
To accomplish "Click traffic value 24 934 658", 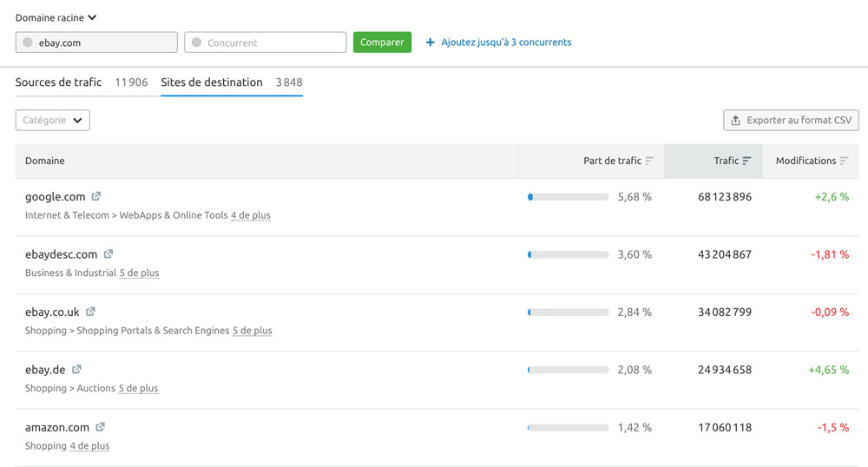I will tap(725, 369).
